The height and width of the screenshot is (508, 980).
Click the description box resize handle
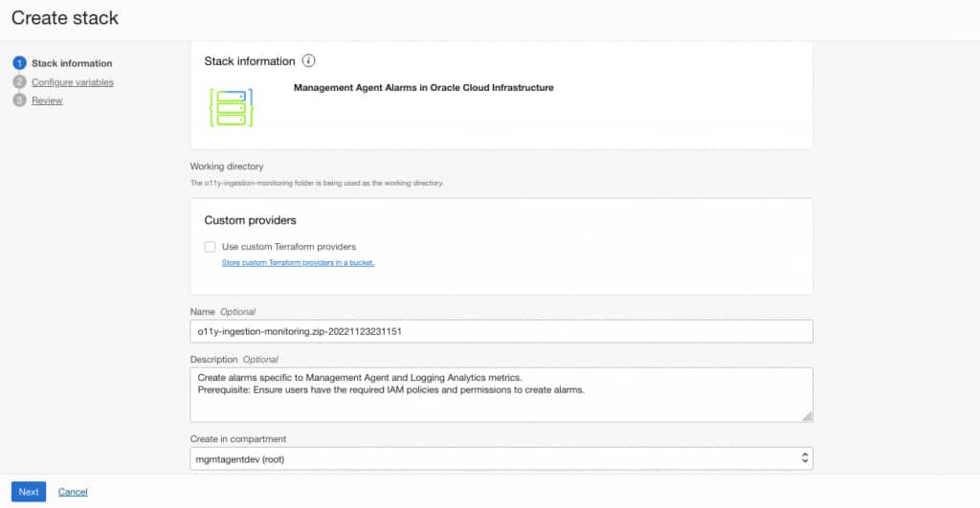pos(807,416)
